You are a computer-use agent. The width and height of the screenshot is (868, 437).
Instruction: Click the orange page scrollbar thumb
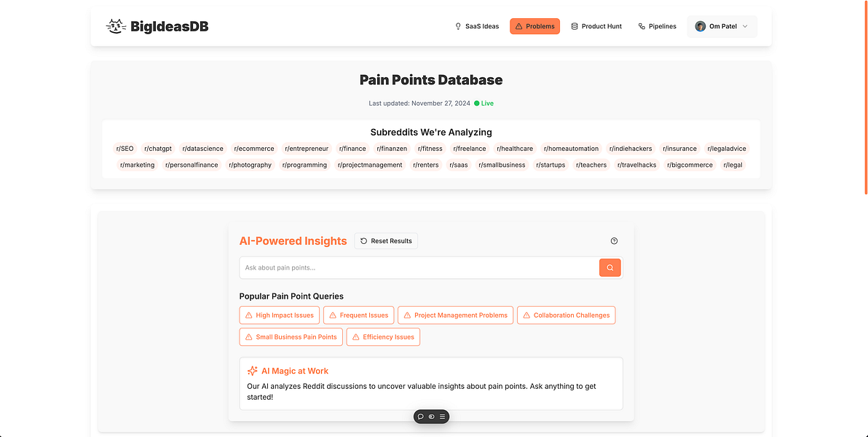866,97
